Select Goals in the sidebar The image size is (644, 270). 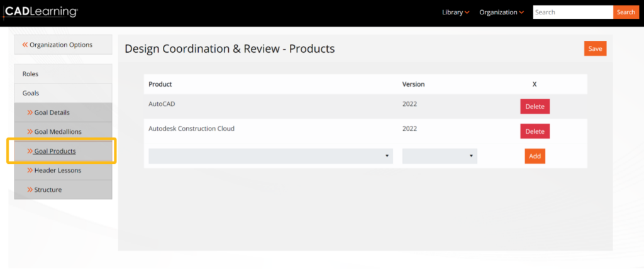click(x=31, y=93)
